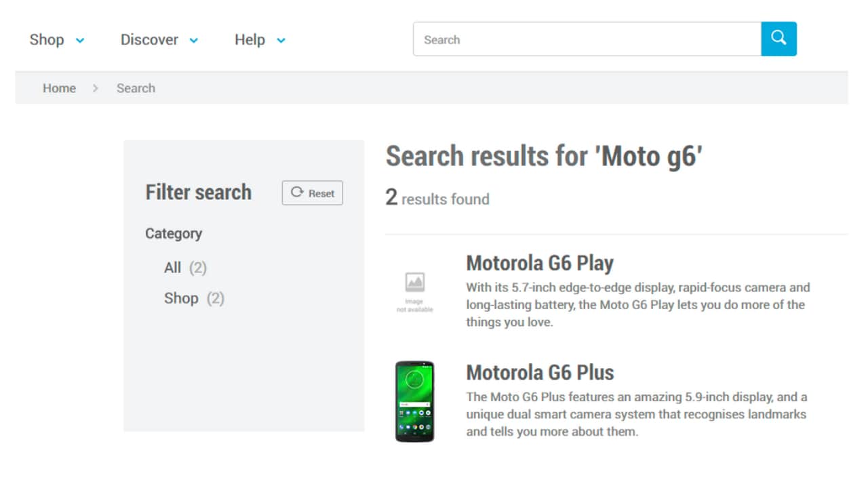868x488 pixels.
Task: Click the Search breadcrumb item
Action: pos(136,88)
